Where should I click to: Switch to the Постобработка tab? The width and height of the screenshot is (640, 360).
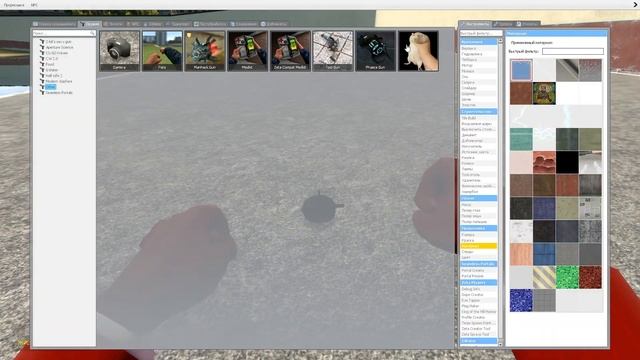coord(210,24)
